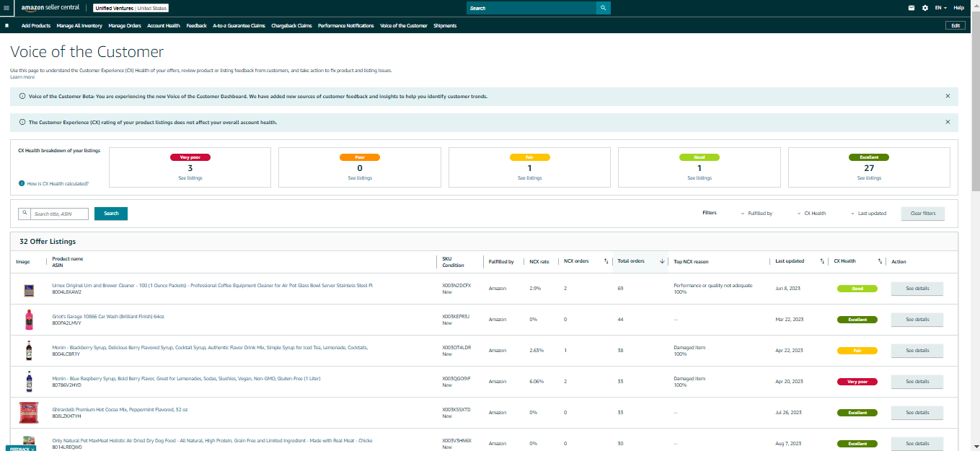Image resolution: width=980 pixels, height=451 pixels.
Task: Expand the Last updated filter
Action: coord(869,214)
